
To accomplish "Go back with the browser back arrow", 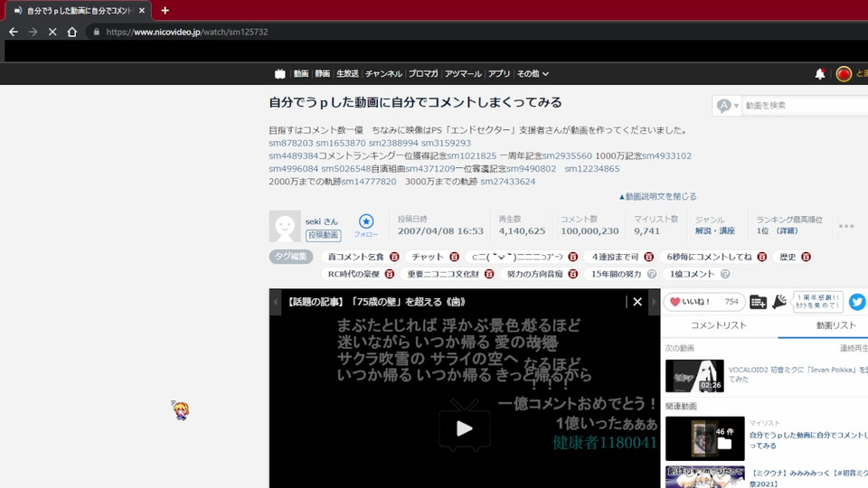I will pos(14,33).
